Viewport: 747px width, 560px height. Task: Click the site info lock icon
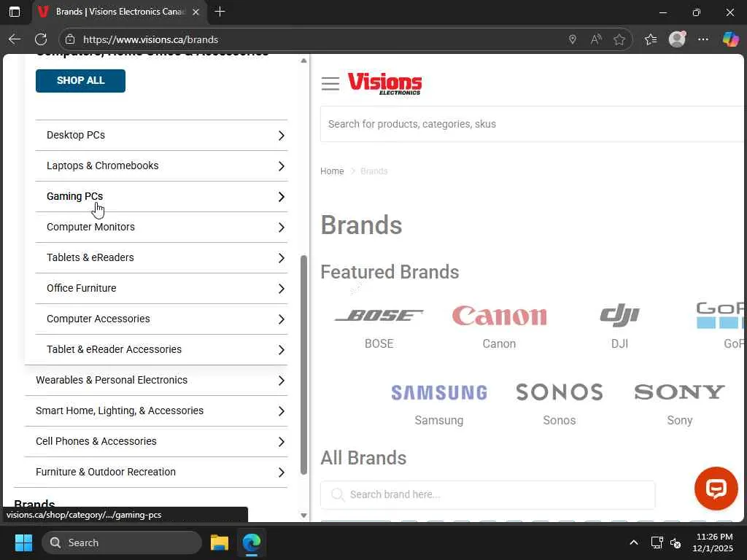pyautogui.click(x=70, y=39)
